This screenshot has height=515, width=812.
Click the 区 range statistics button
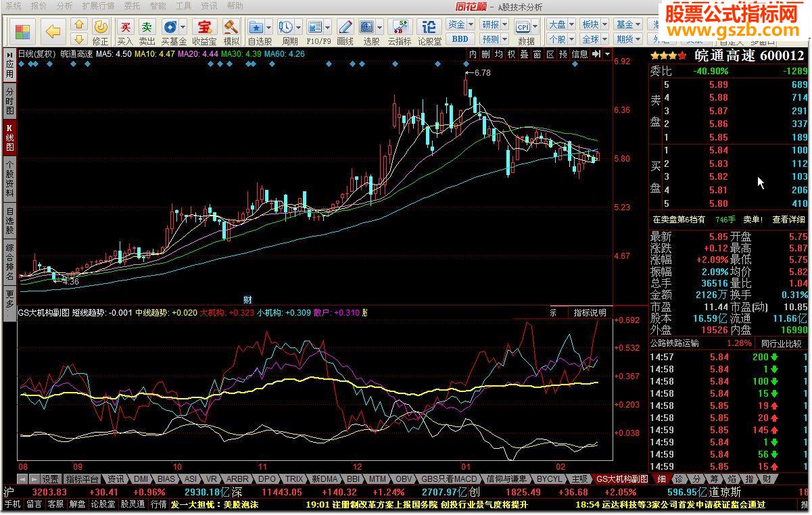pyautogui.click(x=550, y=54)
